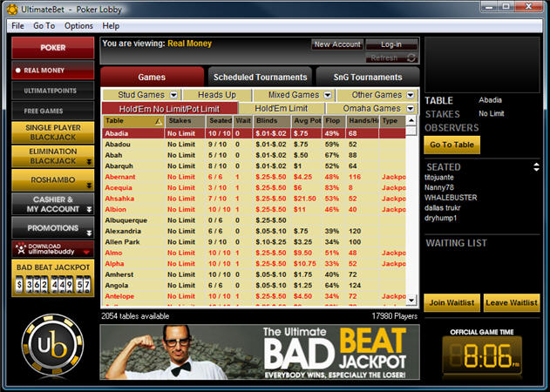Screen dimensions: 550x392
Task: Open the Options menu
Action: coord(78,26)
